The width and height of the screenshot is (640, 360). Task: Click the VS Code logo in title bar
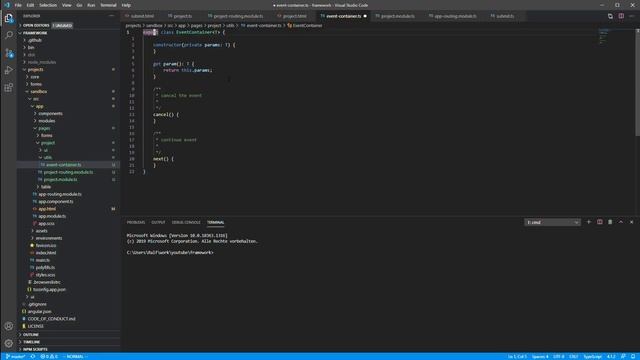(x=7, y=5)
